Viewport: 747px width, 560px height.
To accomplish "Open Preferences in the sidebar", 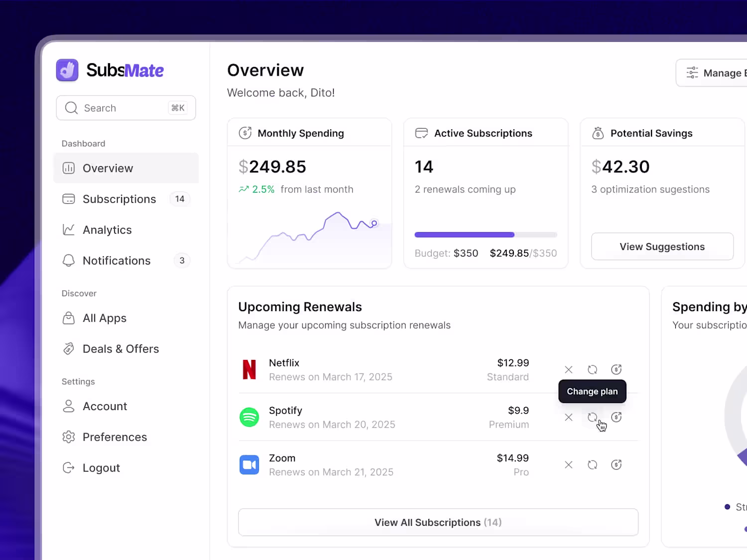I will [126, 437].
